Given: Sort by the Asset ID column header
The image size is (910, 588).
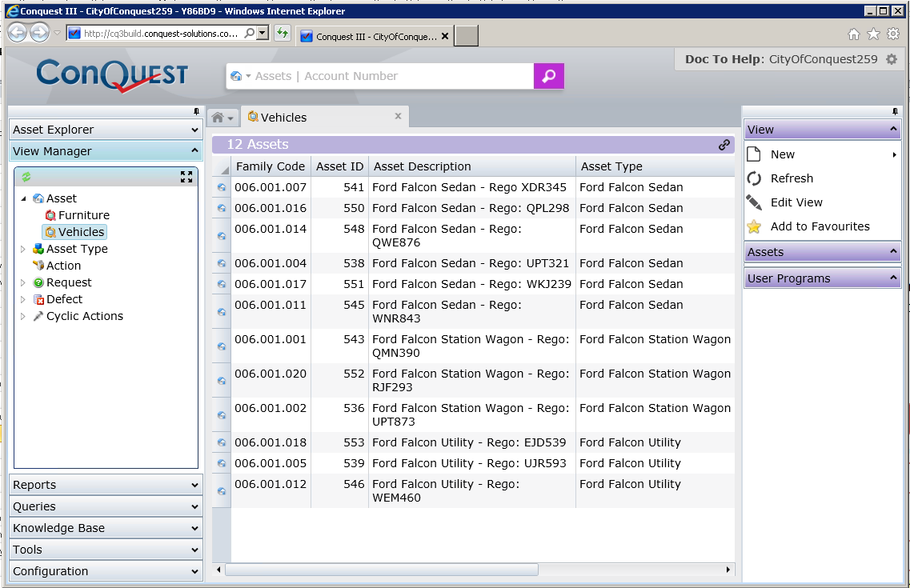Looking at the screenshot, I should point(339,166).
